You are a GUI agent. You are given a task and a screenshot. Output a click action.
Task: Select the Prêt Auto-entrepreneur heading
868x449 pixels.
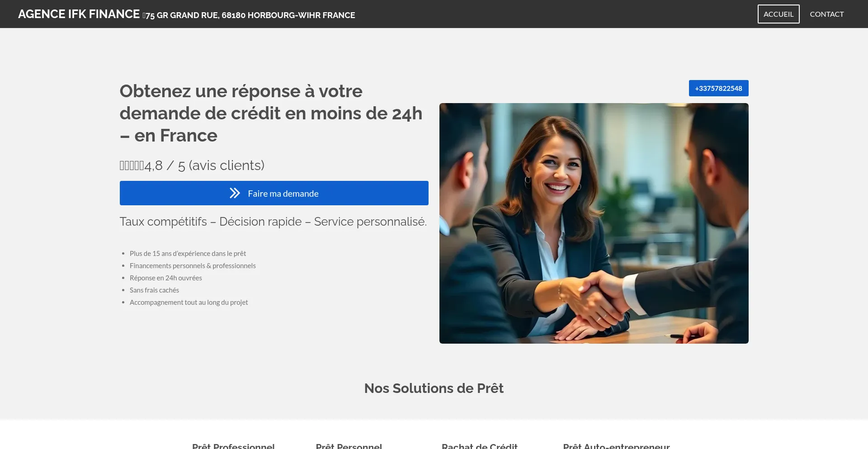(x=616, y=446)
